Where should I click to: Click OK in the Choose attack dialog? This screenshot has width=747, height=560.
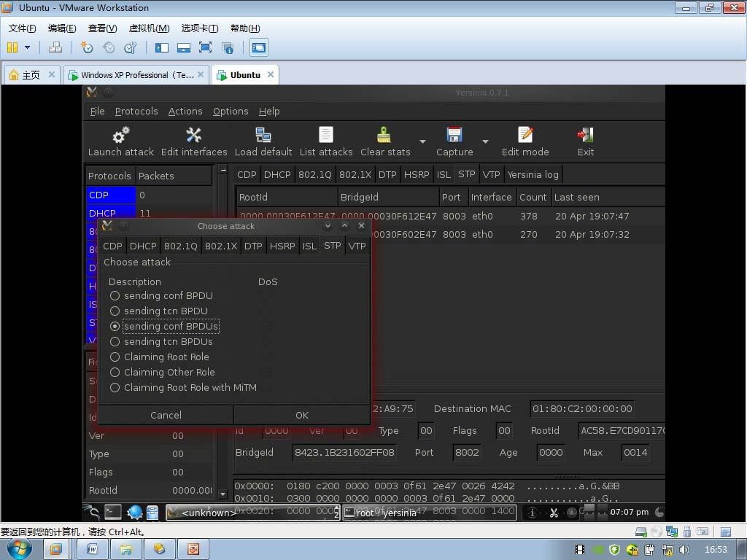coord(302,415)
